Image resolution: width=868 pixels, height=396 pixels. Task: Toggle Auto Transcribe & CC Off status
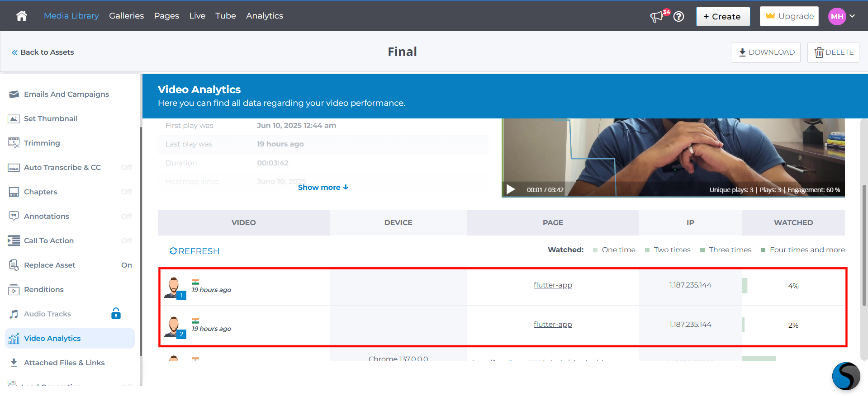(127, 168)
